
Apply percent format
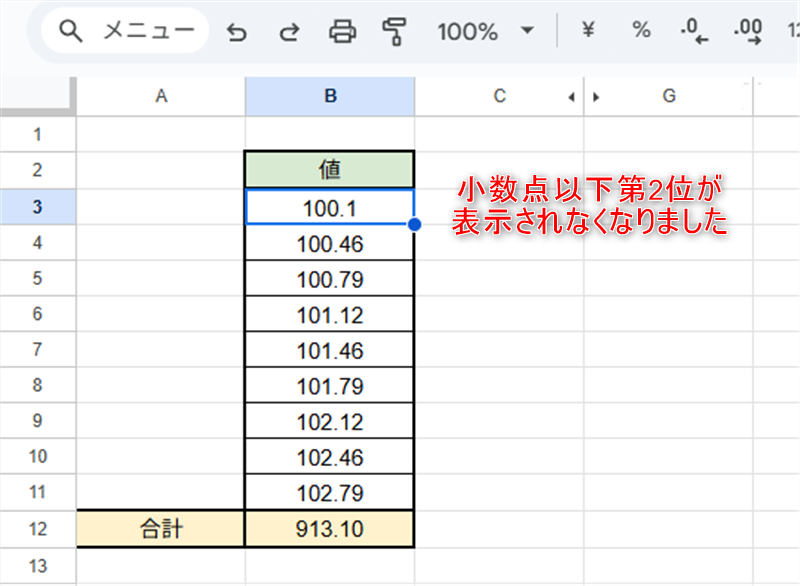(641, 31)
